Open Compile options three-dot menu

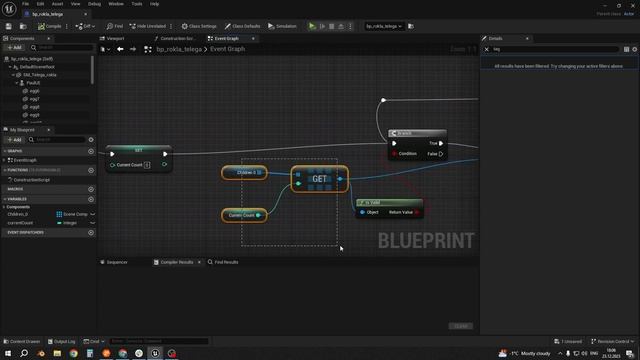67,26
